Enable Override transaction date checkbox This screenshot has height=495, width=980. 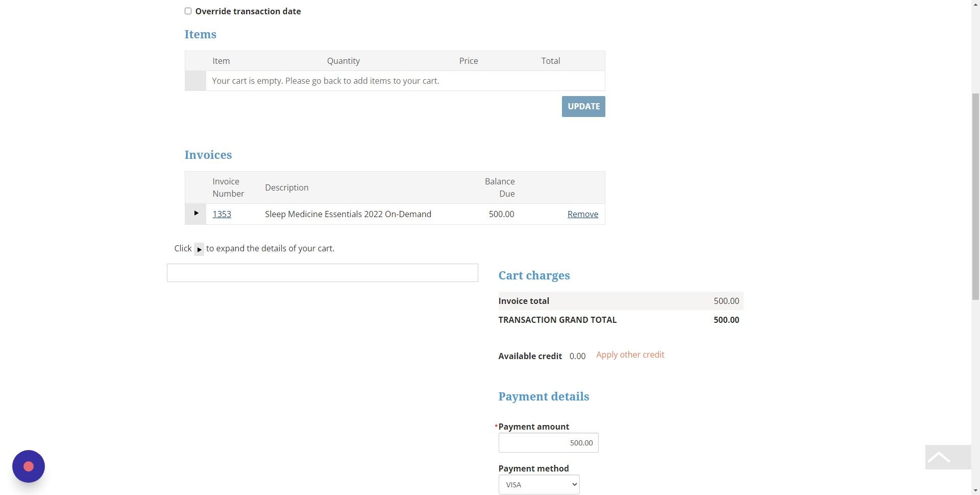click(188, 11)
